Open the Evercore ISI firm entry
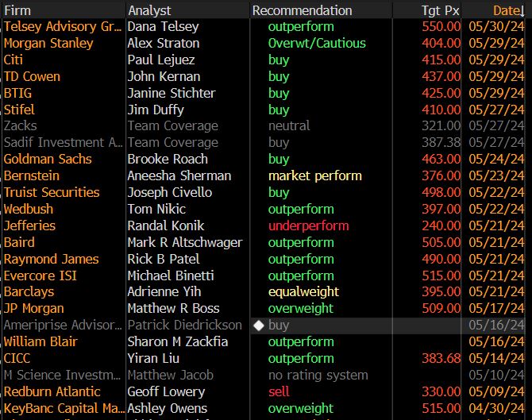Image resolution: width=532 pixels, height=420 pixels. click(40, 276)
